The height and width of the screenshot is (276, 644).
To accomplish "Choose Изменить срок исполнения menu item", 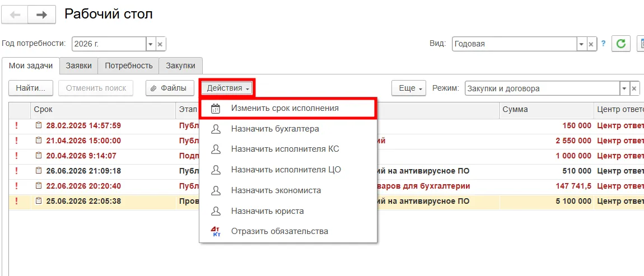I will tap(288, 109).
